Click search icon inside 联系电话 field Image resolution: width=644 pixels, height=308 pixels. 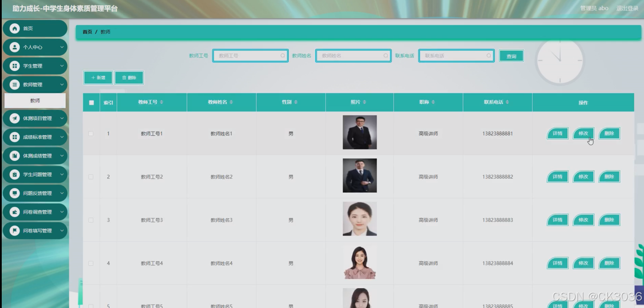tap(489, 56)
